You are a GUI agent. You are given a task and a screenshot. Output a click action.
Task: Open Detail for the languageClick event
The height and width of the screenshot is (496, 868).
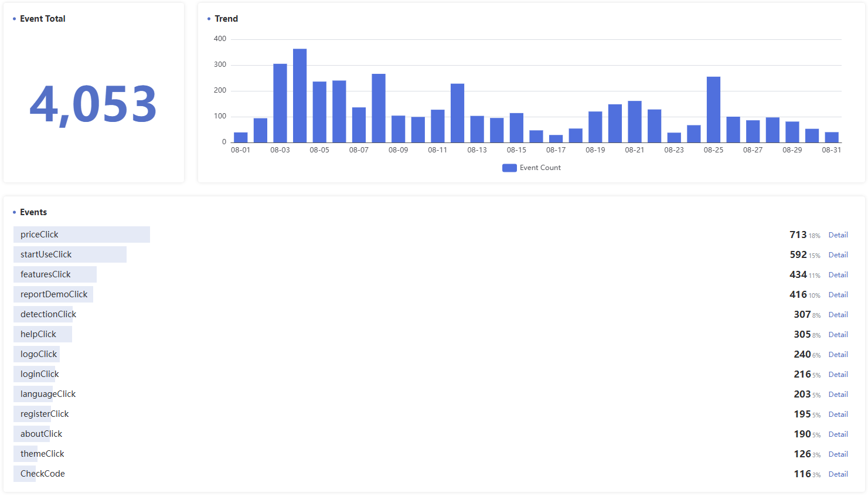point(838,395)
